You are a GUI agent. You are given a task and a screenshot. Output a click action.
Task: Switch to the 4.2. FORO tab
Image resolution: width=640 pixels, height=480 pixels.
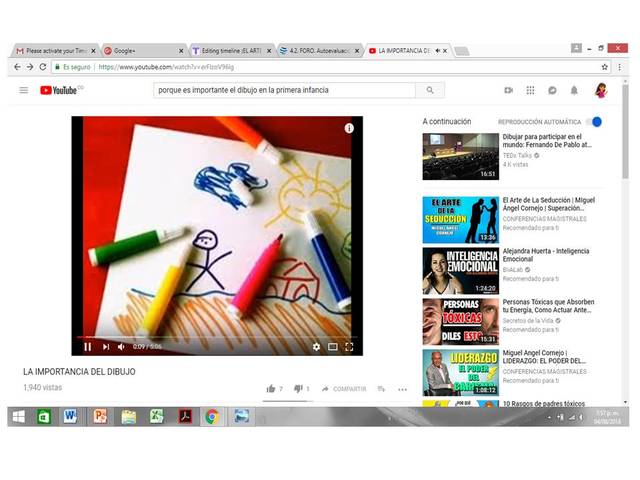click(319, 51)
